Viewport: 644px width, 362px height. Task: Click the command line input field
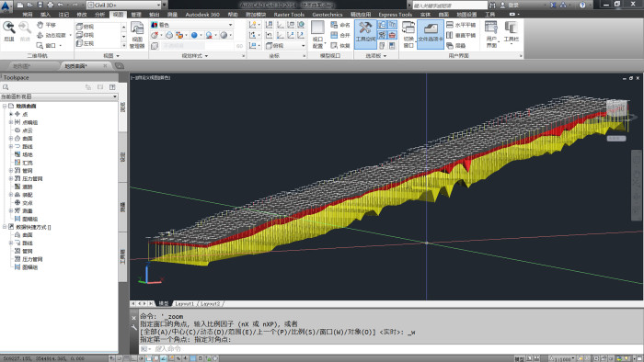tap(391, 349)
